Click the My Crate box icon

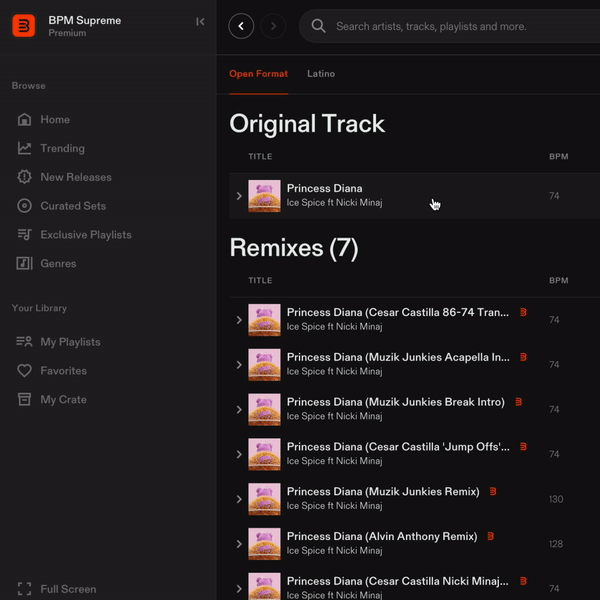coord(24,399)
